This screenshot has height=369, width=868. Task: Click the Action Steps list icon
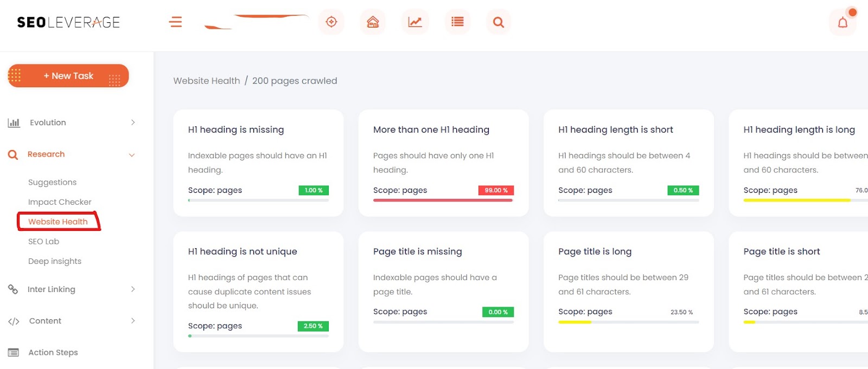14,353
